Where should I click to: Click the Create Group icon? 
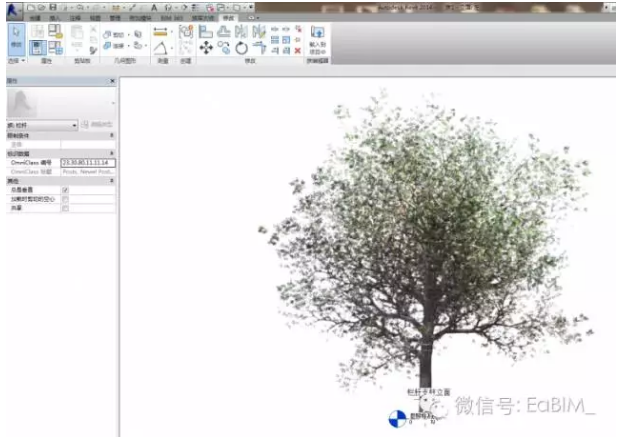point(185,32)
